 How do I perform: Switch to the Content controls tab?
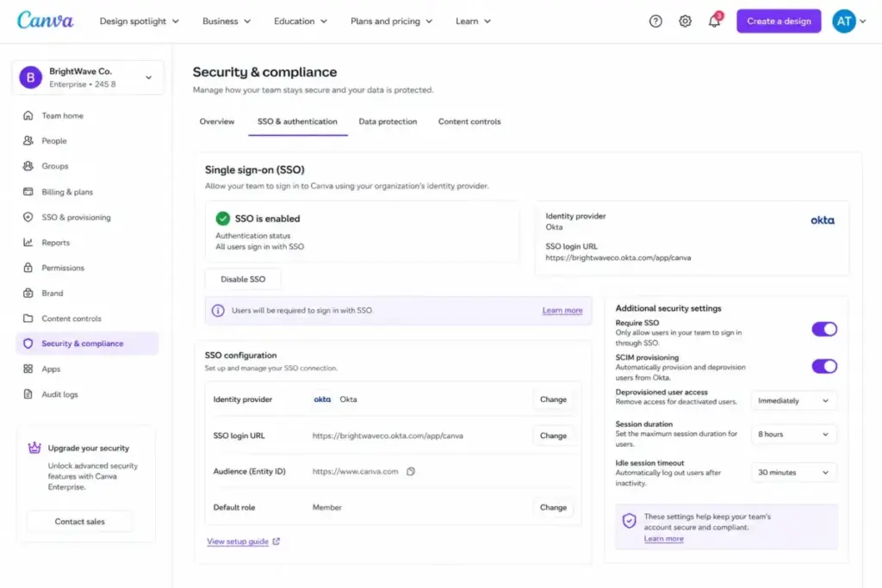(x=469, y=121)
